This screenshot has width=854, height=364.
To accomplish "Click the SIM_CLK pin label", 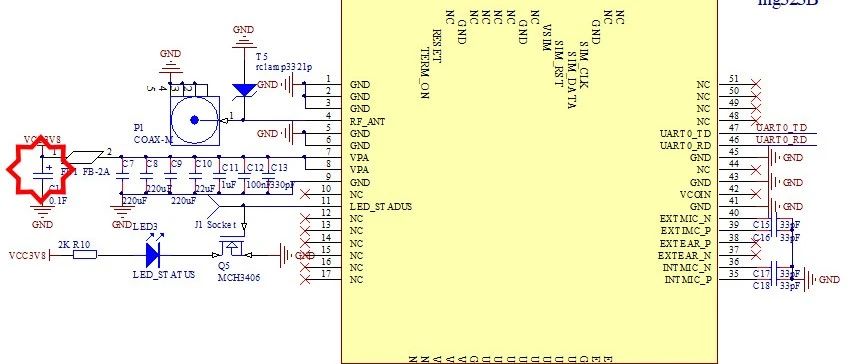I will (x=583, y=64).
